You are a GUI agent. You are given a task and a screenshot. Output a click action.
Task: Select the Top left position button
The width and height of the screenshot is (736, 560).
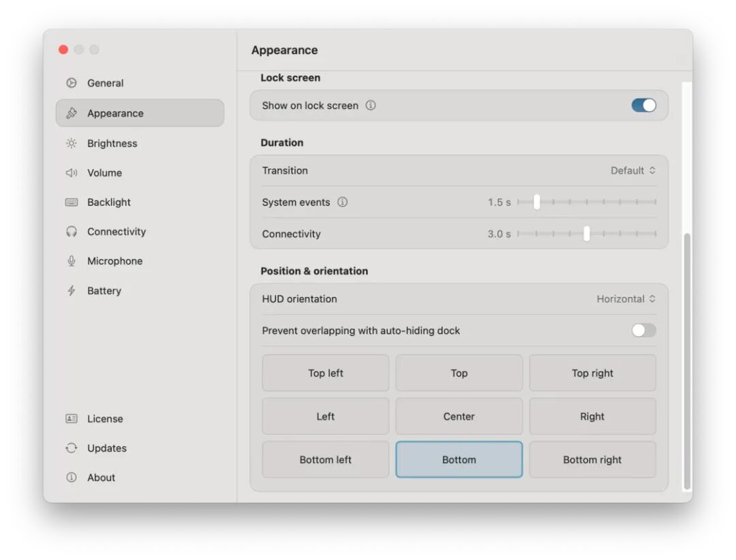coord(326,373)
